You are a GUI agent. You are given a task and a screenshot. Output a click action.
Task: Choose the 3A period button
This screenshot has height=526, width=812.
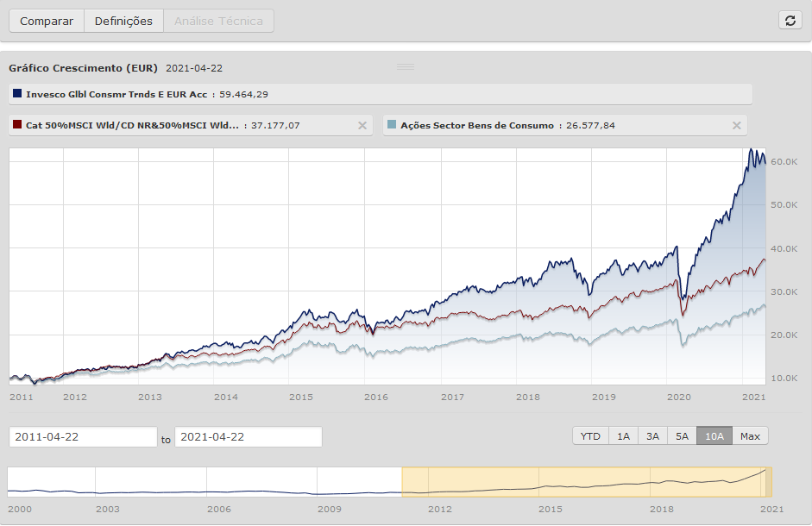coord(652,436)
